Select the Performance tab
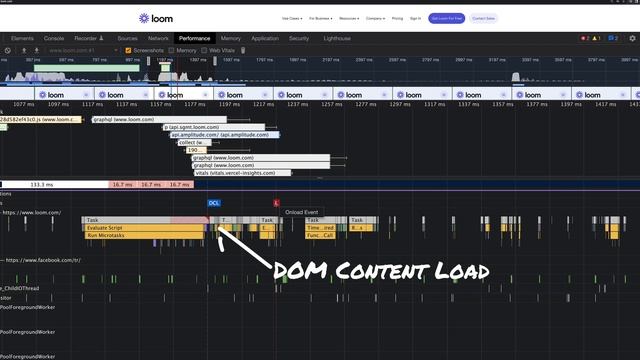Viewport: 640px width, 360px height. click(194, 38)
